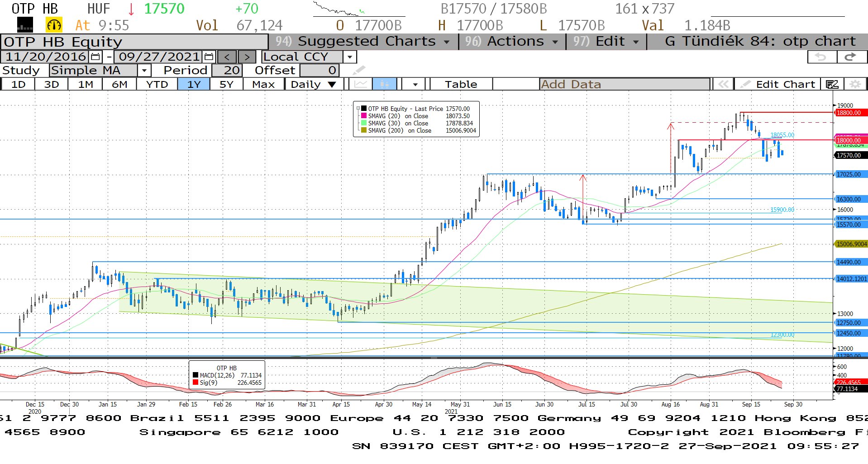Select the YTD range tab
The height and width of the screenshot is (464, 868).
coord(157,84)
